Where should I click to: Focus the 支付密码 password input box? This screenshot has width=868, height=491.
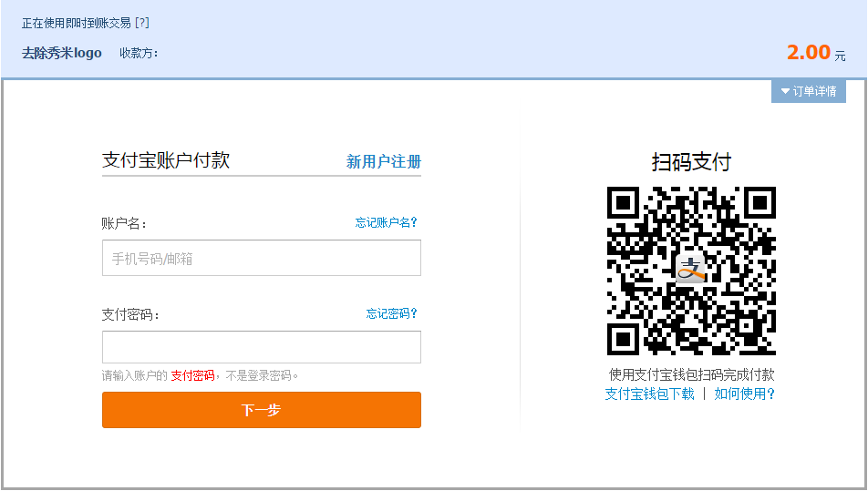point(261,347)
